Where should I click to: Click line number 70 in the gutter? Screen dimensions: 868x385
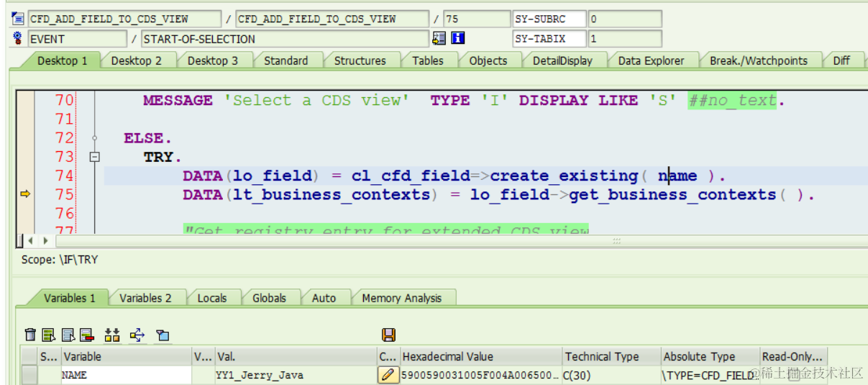click(x=65, y=101)
